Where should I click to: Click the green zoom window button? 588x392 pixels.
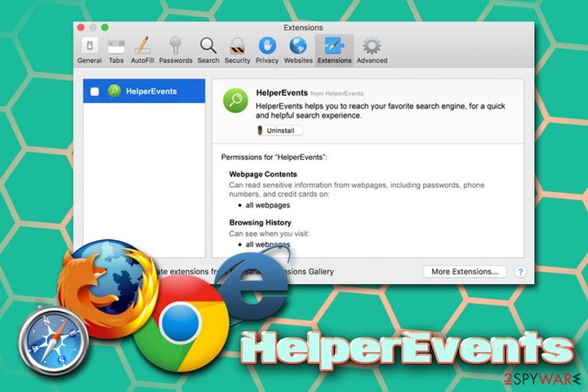point(105,28)
